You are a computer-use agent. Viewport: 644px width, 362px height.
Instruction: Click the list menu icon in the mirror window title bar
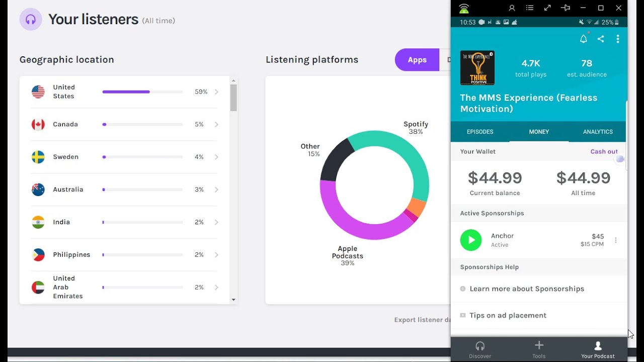click(x=530, y=8)
